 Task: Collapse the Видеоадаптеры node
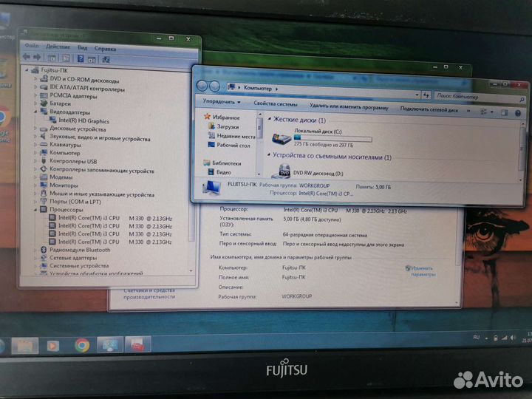tap(35, 112)
